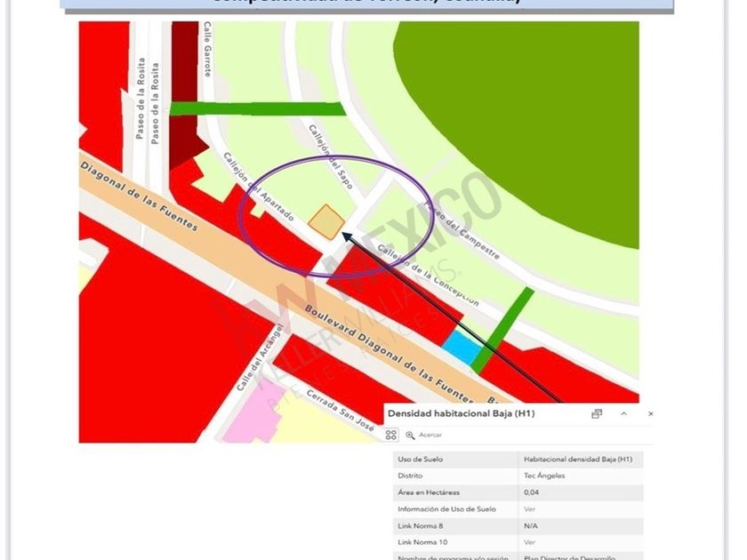Screen dimensions: 747x560
Task: Close the Densidad habitacional Baja popup
Action: (x=650, y=414)
